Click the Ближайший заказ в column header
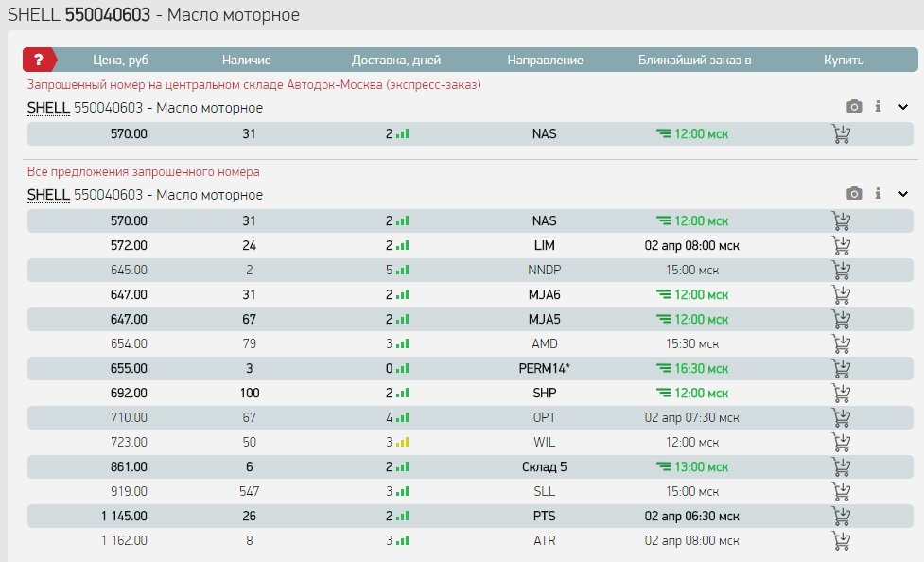 point(695,60)
